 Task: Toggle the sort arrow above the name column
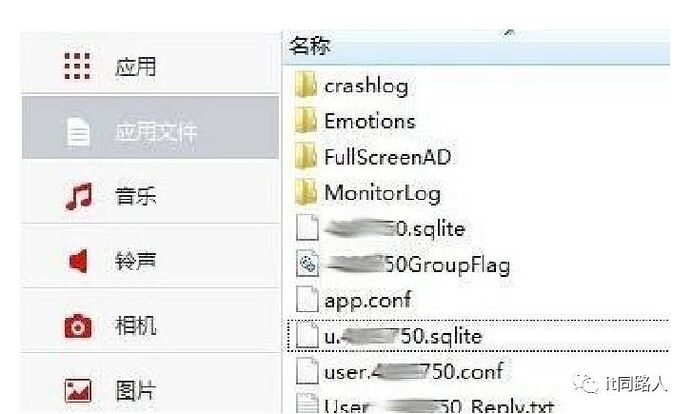coord(509,33)
